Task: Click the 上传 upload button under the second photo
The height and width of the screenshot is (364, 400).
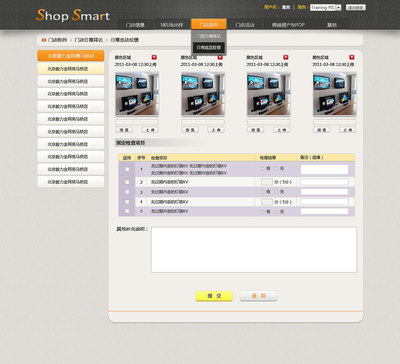Action: point(216,130)
